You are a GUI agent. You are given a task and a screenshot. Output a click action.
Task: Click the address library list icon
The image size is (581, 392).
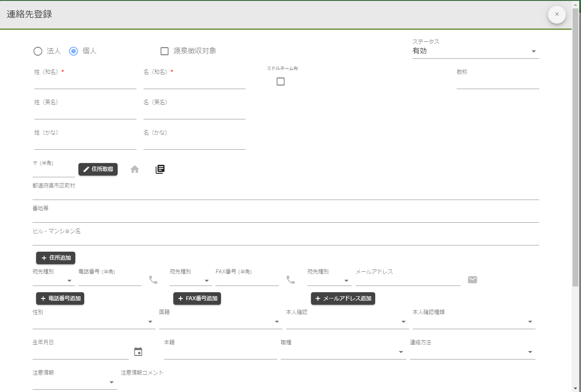160,169
